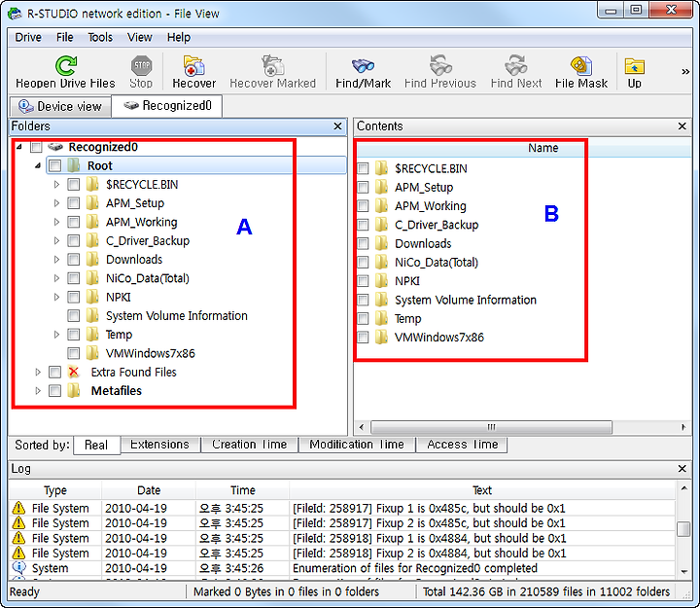Click the NPKI folder icon in Contents
This screenshot has width=700, height=608.
click(382, 281)
